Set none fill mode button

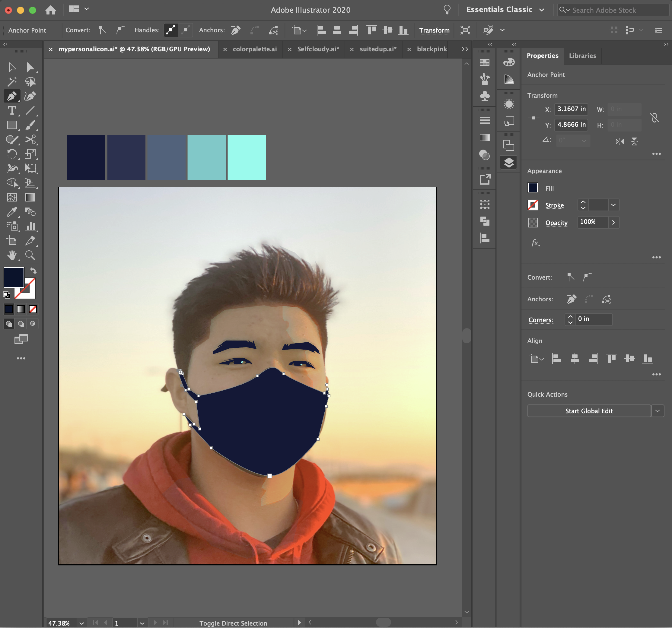tap(33, 309)
